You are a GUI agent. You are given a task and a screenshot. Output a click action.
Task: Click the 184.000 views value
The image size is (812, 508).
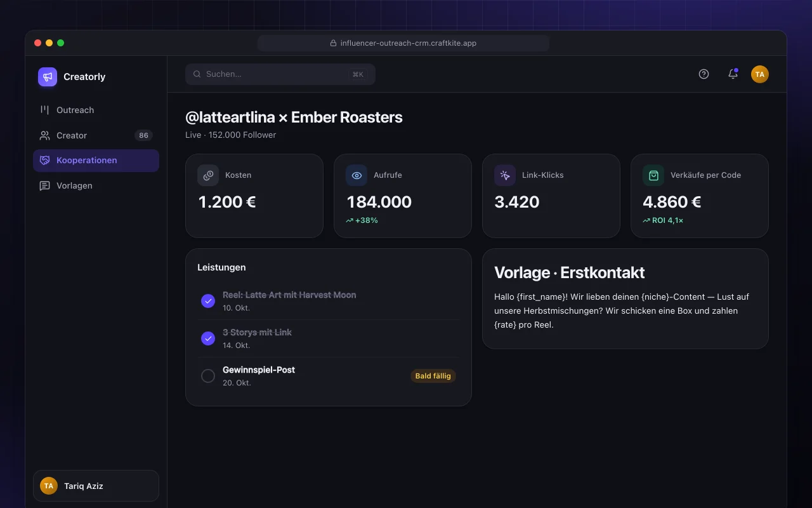[x=379, y=202]
